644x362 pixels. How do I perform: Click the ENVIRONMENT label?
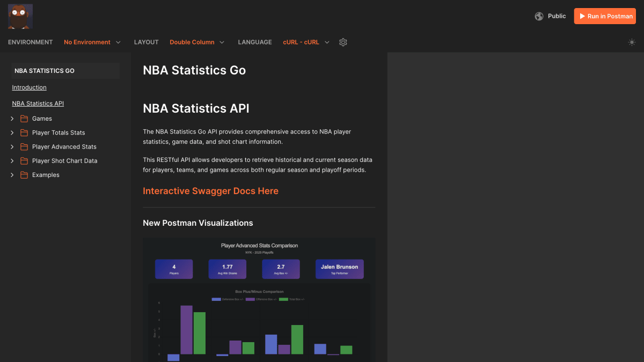coord(31,42)
